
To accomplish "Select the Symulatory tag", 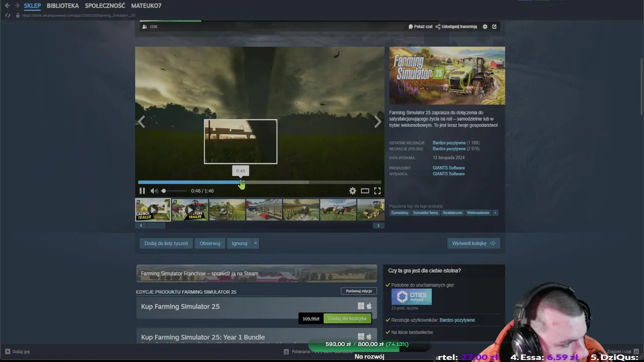I will point(400,213).
